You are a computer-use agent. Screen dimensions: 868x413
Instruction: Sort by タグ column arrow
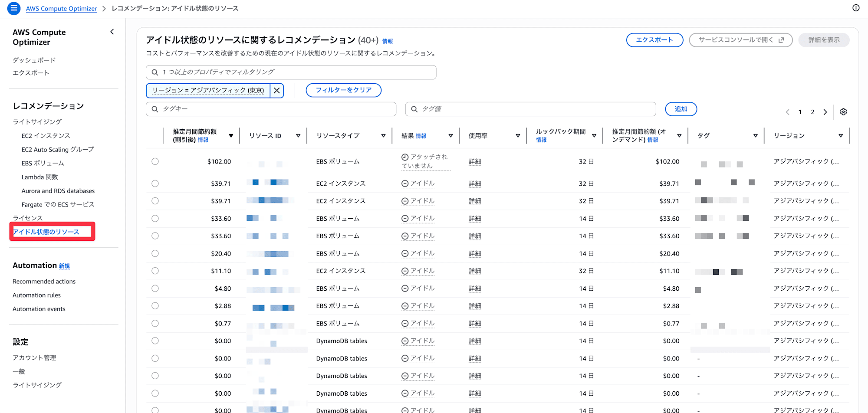tap(756, 136)
